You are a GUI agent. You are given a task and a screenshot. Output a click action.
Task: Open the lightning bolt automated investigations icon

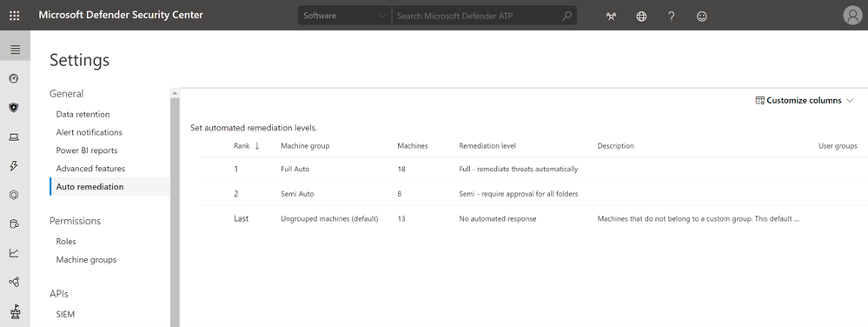click(14, 166)
